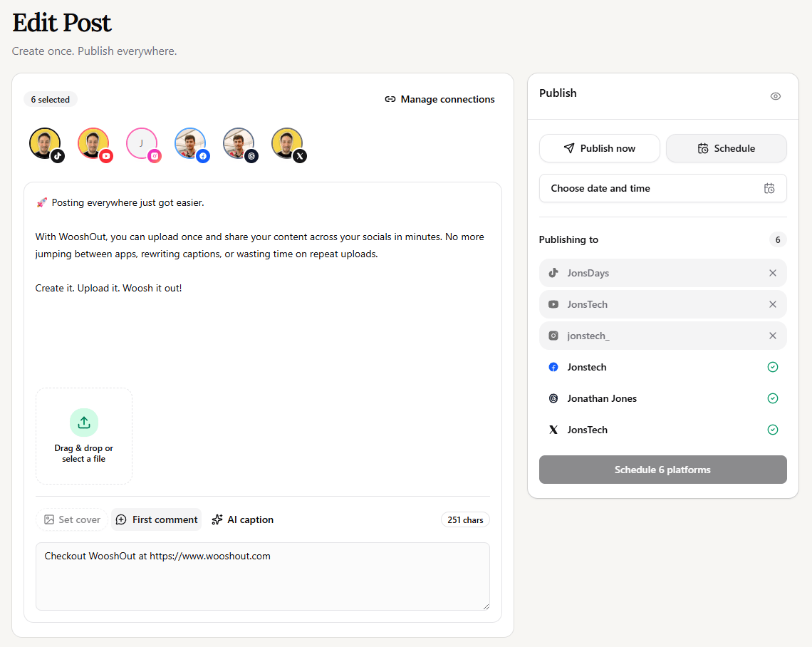Click the Publish panel heading
This screenshot has height=647, width=812.
click(558, 93)
